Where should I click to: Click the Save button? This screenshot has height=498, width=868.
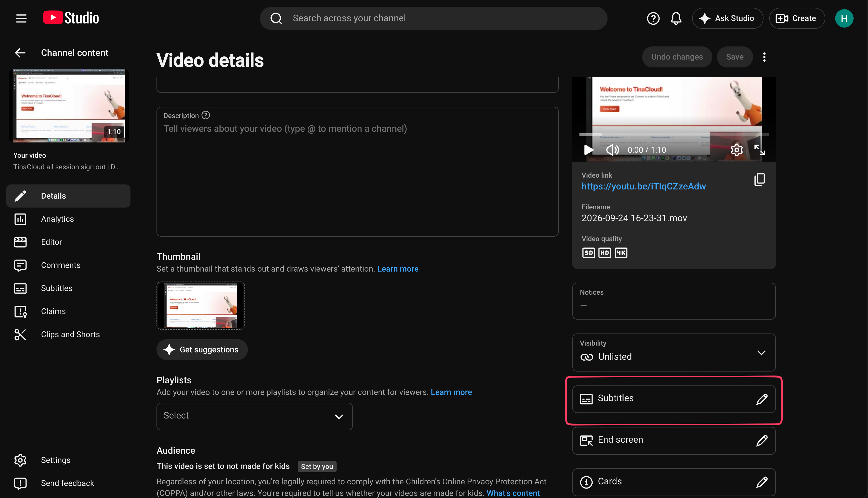pos(735,57)
